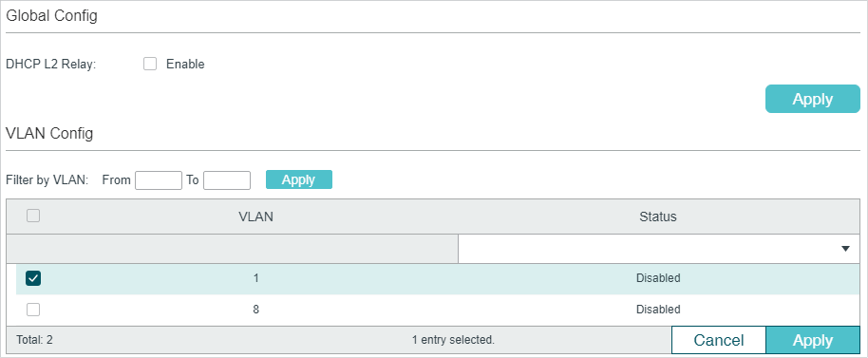
Task: Click the VLAN 1 row number cell
Action: (x=255, y=278)
